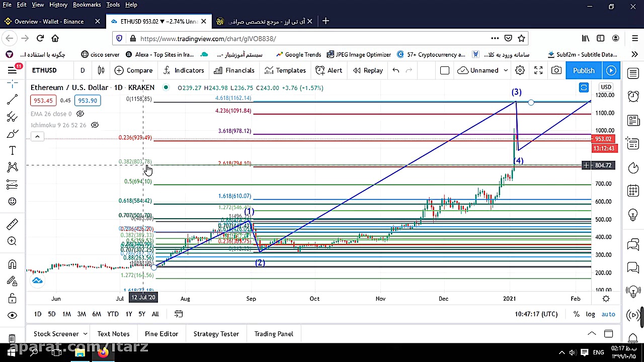The image size is (644, 362).
Task: Show Ichimoku indicator visibility
Action: 95,125
